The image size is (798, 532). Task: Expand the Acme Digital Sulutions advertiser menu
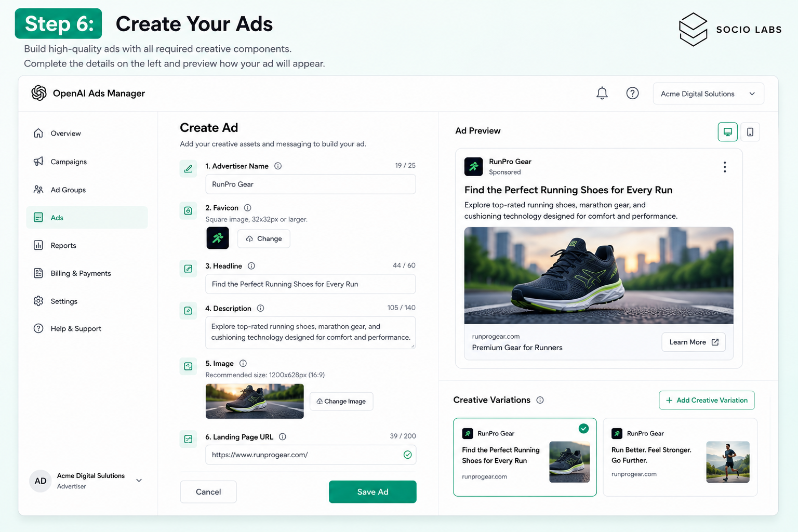(x=139, y=481)
